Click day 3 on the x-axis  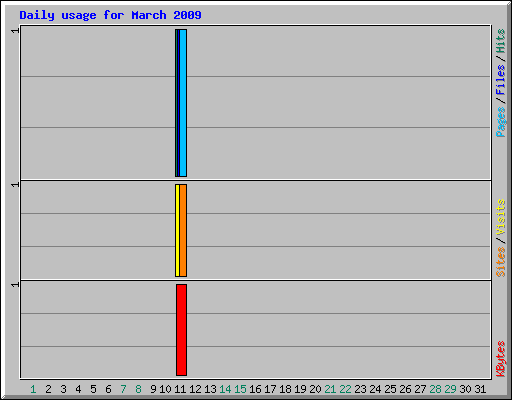tap(63, 389)
